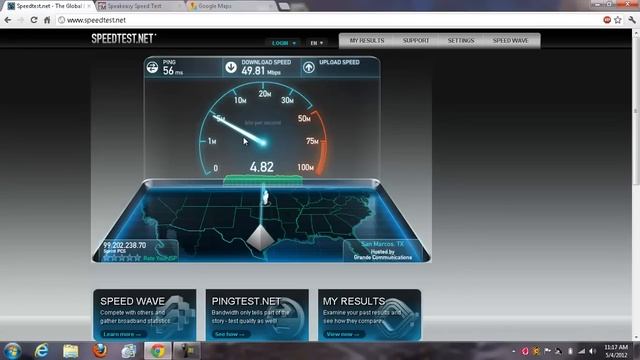Close the Speedtest.net tab
The height and width of the screenshot is (360, 640).
[x=89, y=6]
